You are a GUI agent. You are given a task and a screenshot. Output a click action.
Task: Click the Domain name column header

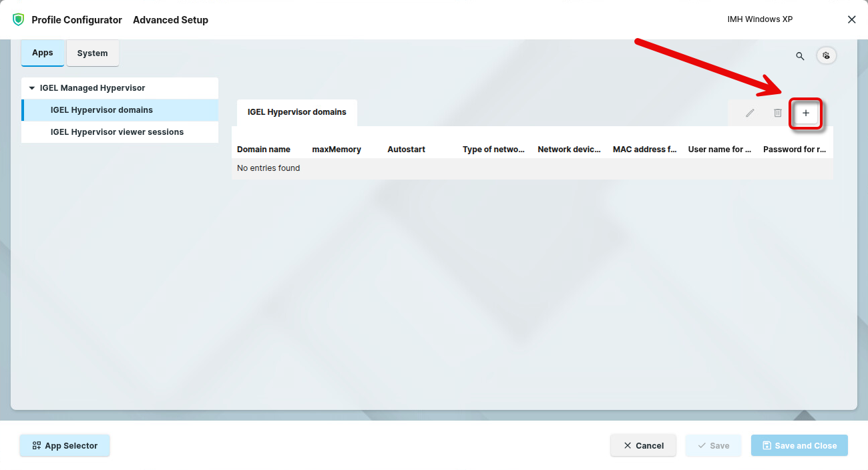click(x=264, y=150)
